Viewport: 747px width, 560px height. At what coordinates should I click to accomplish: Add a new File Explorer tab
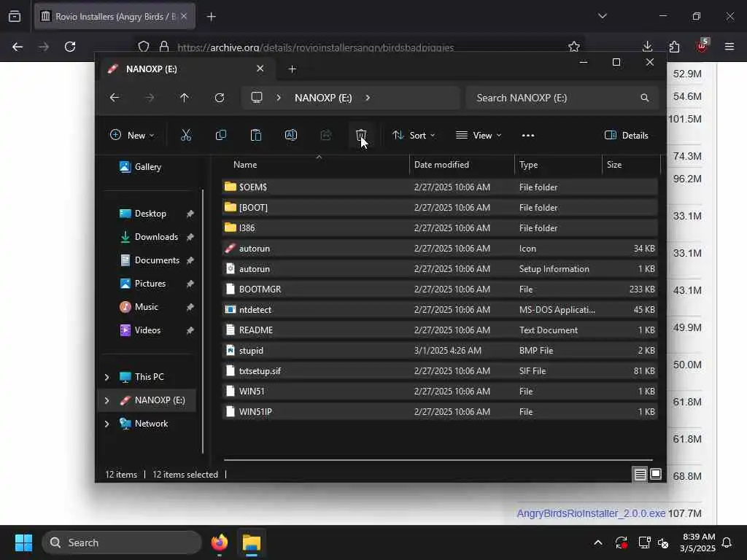click(x=293, y=69)
